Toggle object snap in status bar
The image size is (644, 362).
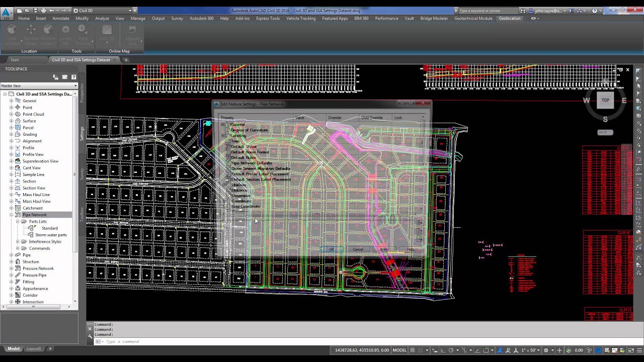click(486, 350)
